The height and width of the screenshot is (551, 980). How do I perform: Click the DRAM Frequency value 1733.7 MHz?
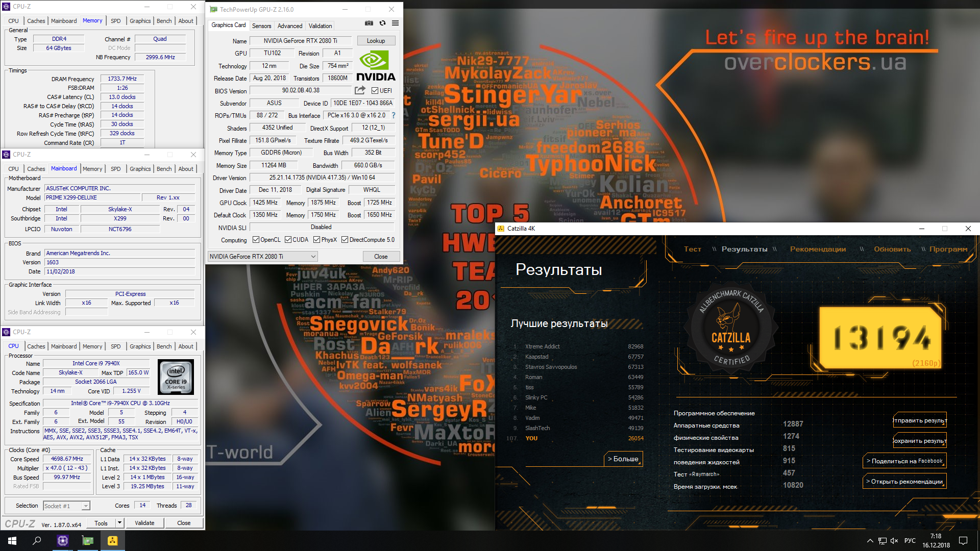tap(122, 79)
